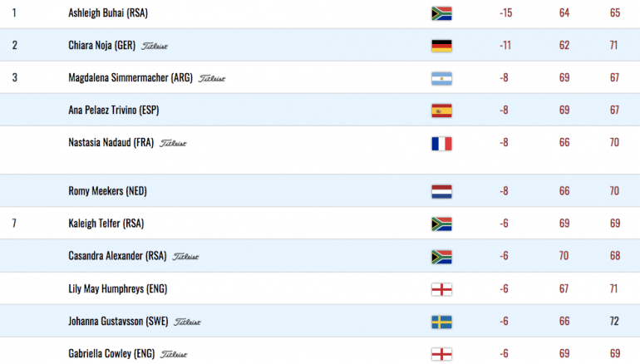Open Kaleigh Telfer (RSA) player link
Image resolution: width=640 pixels, height=364 pixels.
106,224
